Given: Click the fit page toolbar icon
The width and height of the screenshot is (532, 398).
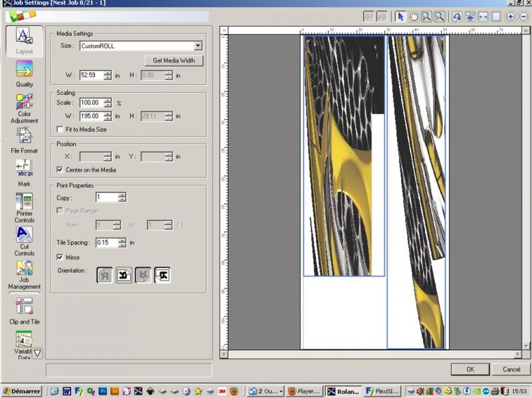Looking at the screenshot, I should tap(496, 16).
